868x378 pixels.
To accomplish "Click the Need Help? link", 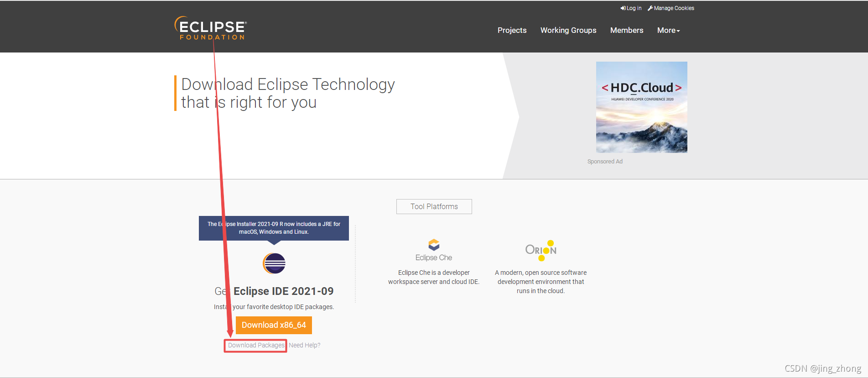I will point(305,346).
